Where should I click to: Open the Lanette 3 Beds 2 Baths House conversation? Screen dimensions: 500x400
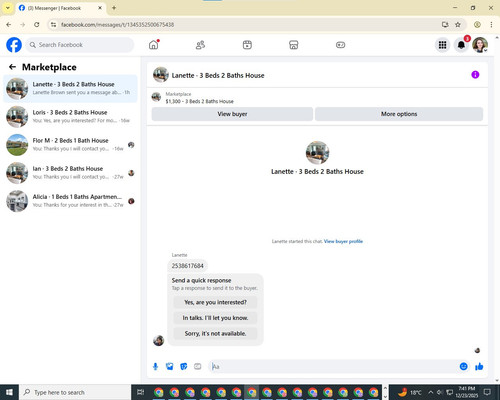coord(70,88)
